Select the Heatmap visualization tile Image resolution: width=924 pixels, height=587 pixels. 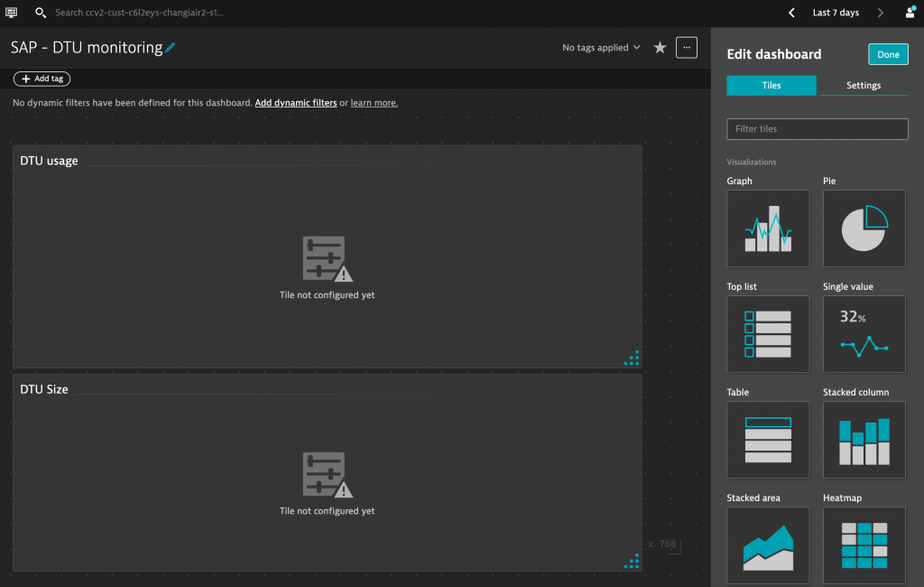(x=864, y=545)
